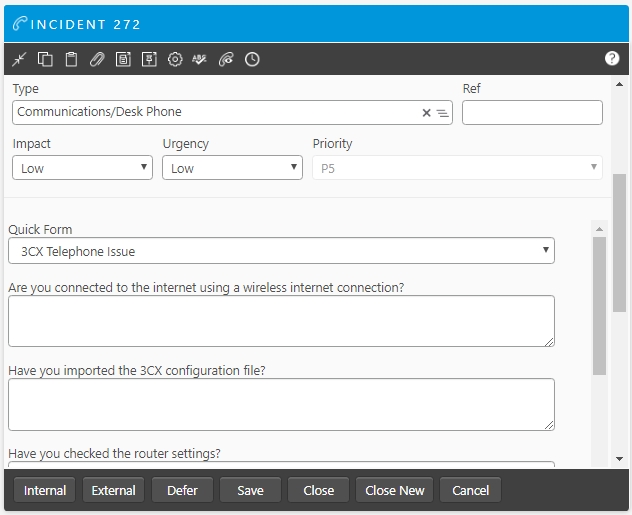This screenshot has height=515, width=632.
Task: Click the Internal button
Action: [45, 490]
